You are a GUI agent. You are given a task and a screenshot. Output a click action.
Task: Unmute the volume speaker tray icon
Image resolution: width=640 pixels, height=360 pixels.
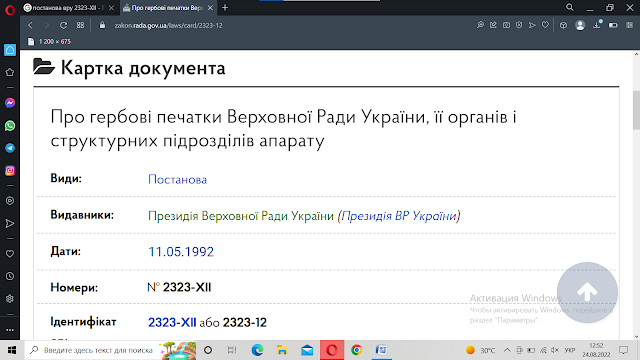(x=555, y=350)
